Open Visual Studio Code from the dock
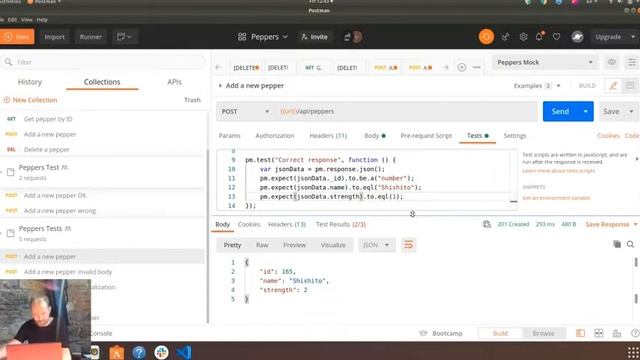The width and height of the screenshot is (640, 360). [x=184, y=352]
